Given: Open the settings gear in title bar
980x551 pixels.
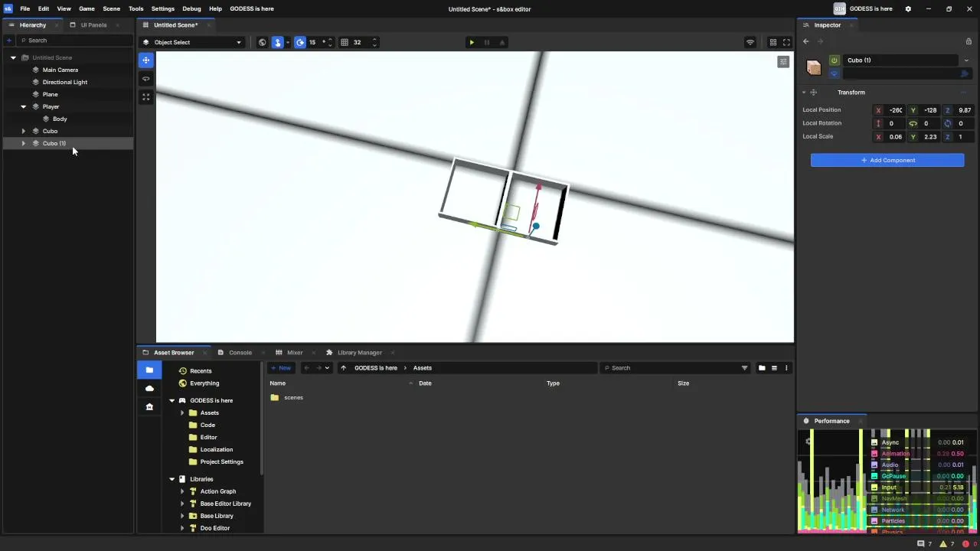Looking at the screenshot, I should pyautogui.click(x=908, y=9).
